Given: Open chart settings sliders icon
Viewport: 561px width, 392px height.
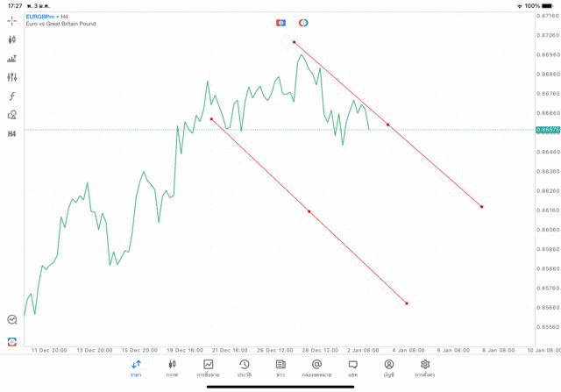Looking at the screenshot, I should click(12, 77).
